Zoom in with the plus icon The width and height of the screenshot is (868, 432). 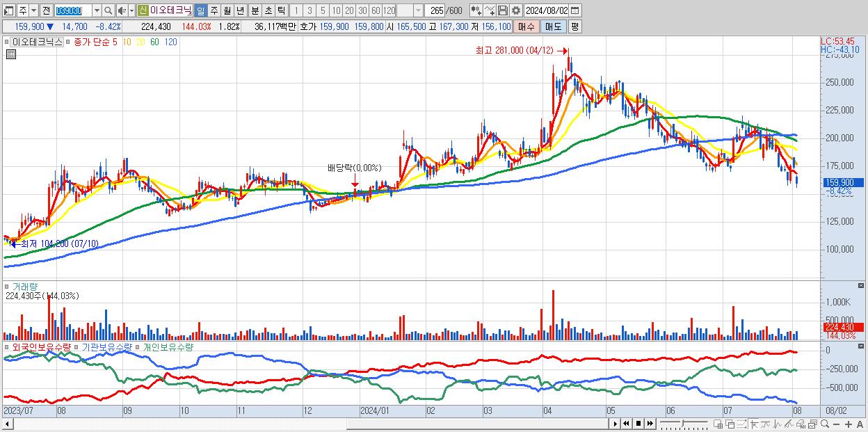click(849, 424)
